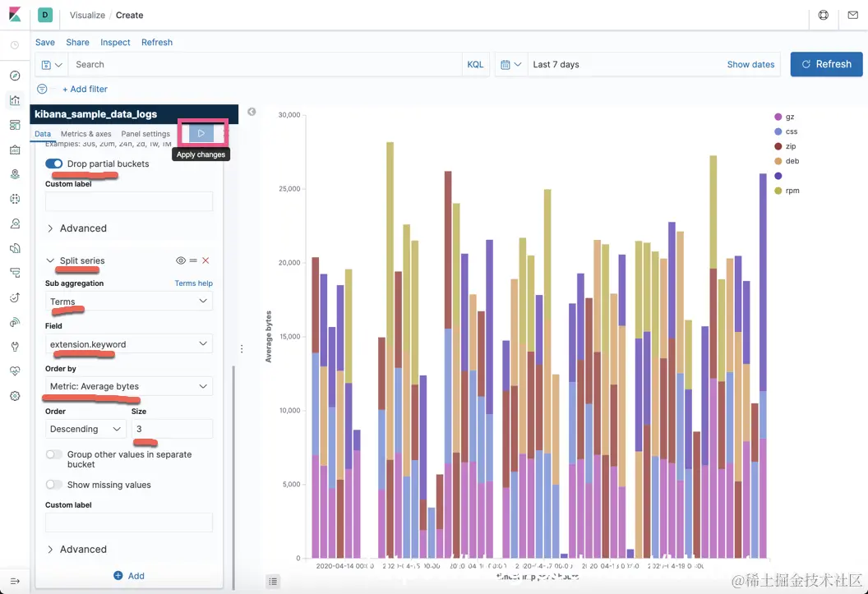Open Dev Tools wrench sidebar icon
The width and height of the screenshot is (868, 594).
(15, 347)
